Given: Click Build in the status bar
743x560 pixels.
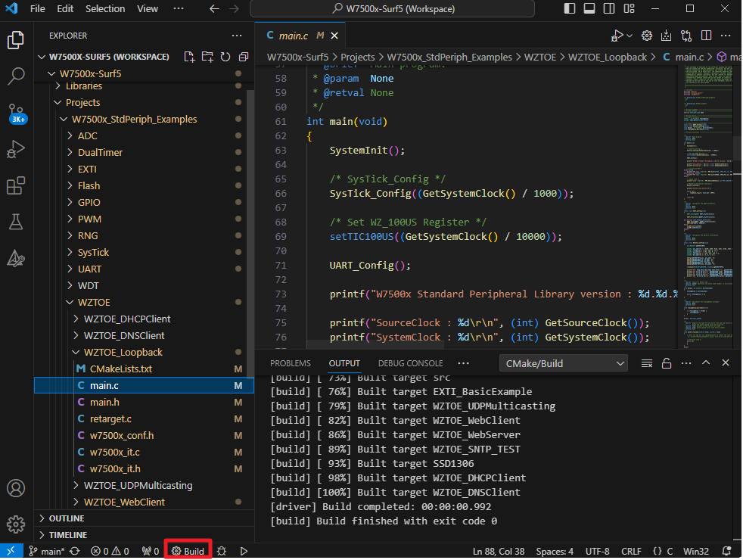Looking at the screenshot, I should pyautogui.click(x=188, y=550).
